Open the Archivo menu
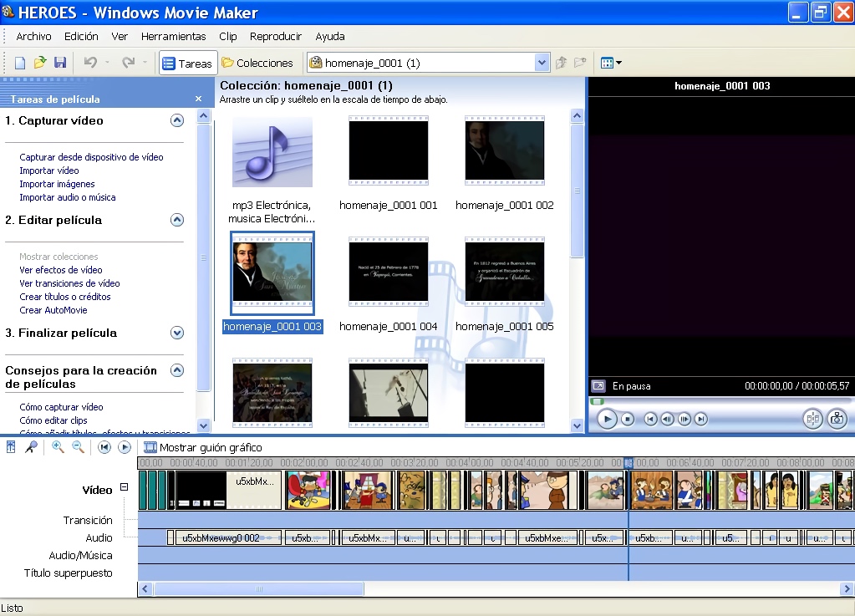Viewport: 855px width, 616px height. (33, 37)
